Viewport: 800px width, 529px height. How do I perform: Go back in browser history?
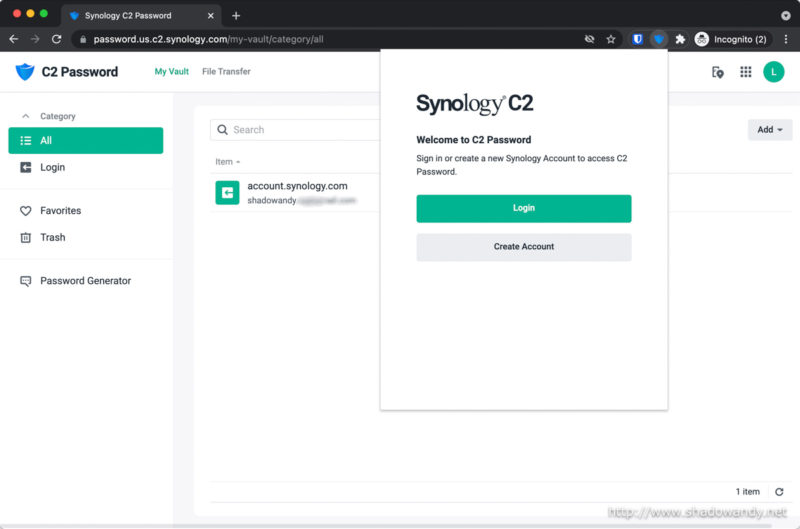coord(14,39)
